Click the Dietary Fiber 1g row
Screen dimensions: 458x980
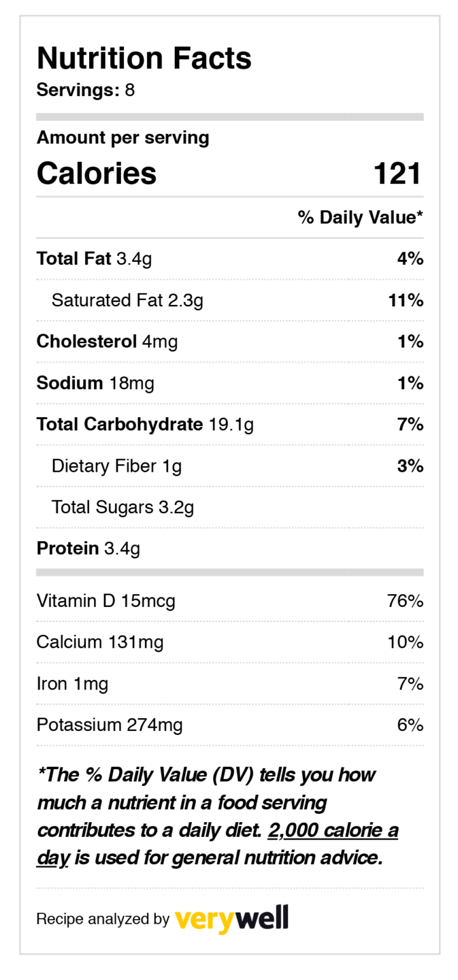(116, 466)
